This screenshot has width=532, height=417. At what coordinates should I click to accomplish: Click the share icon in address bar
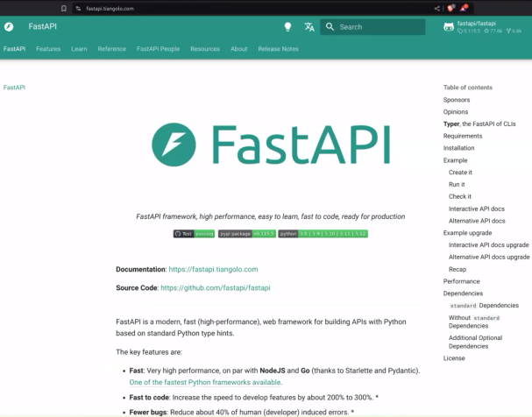click(x=437, y=9)
